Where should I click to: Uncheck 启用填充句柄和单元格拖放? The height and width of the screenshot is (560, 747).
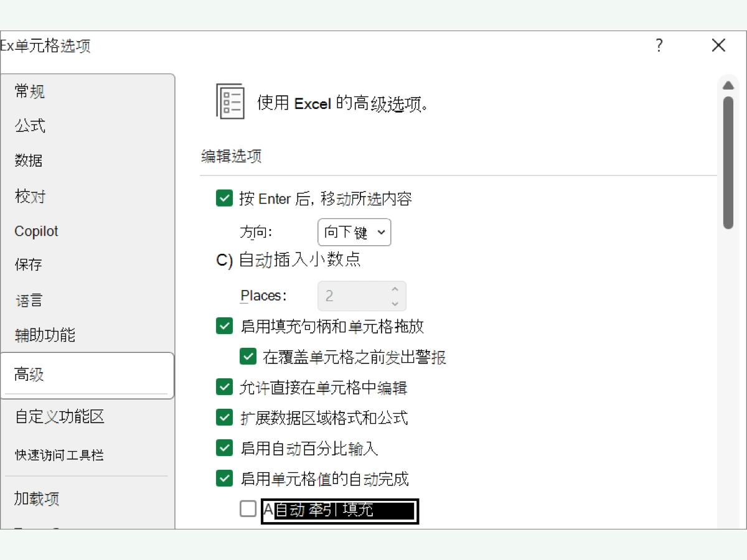pos(224,326)
